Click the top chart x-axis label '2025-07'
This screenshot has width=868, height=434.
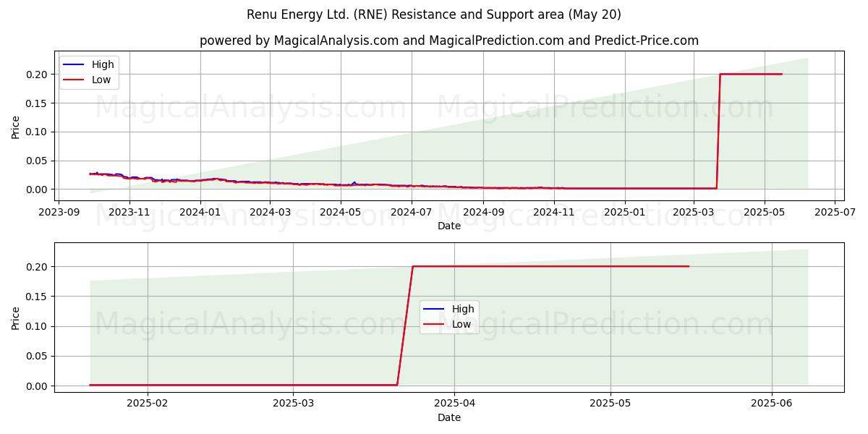[835, 211]
